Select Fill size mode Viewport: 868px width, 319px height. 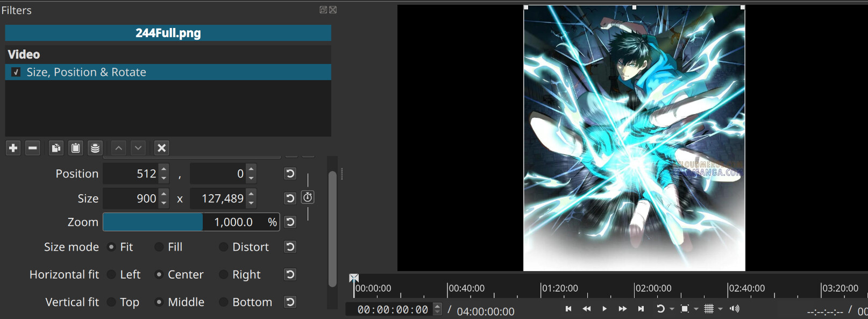pos(159,247)
